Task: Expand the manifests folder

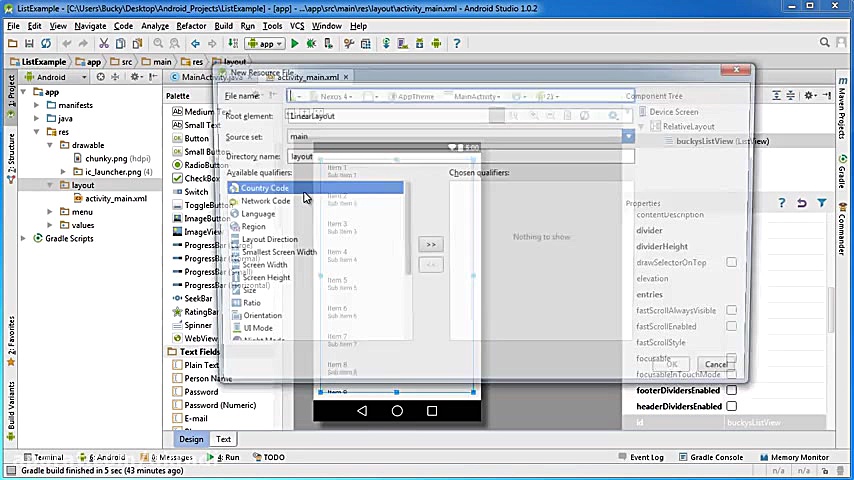Action: (x=36, y=105)
